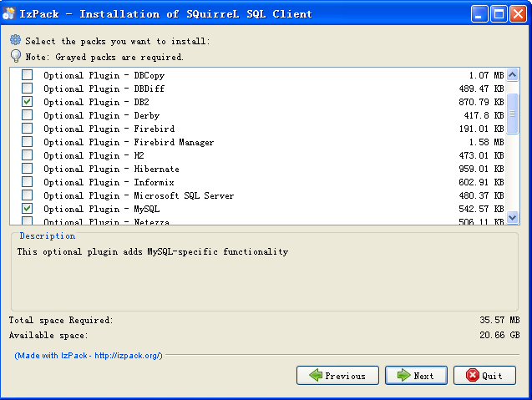
Task: Click the pack list scrollbar thumb
Action: (x=512, y=114)
